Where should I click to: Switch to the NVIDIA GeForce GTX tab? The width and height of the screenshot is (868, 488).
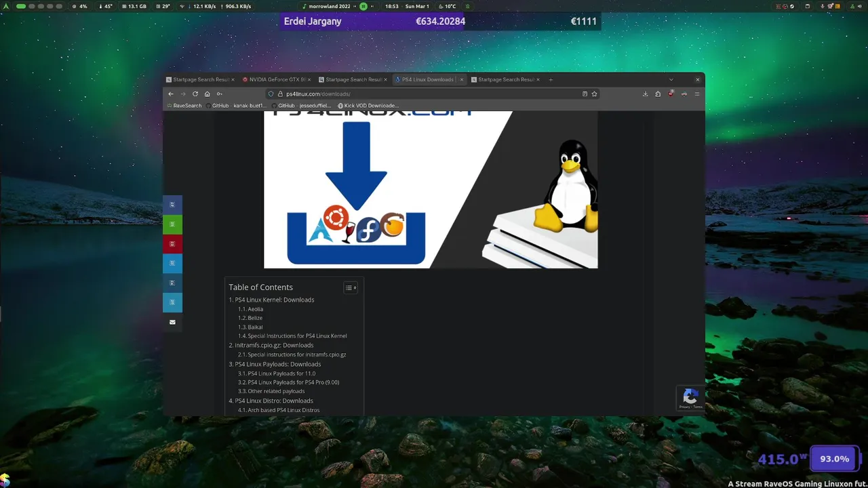[x=277, y=79]
